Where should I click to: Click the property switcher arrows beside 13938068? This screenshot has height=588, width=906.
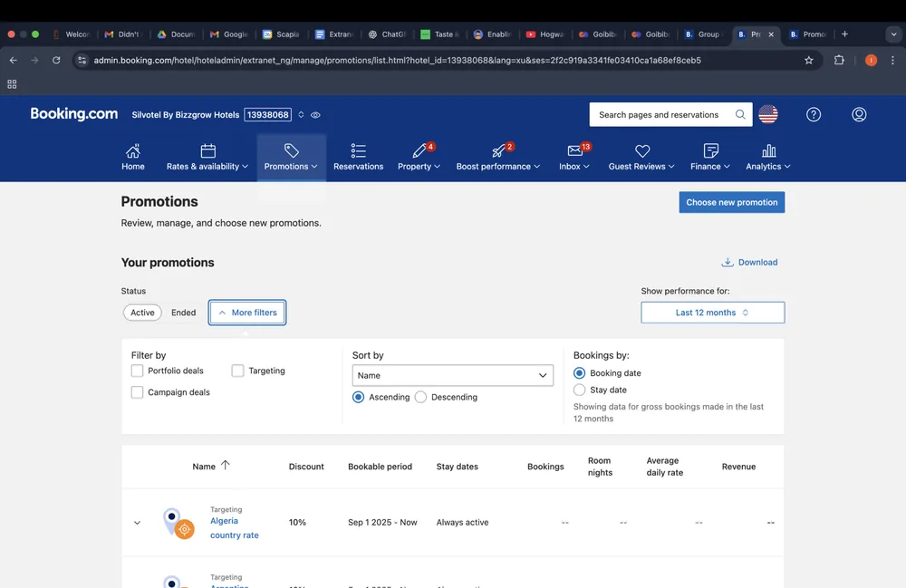tap(301, 114)
